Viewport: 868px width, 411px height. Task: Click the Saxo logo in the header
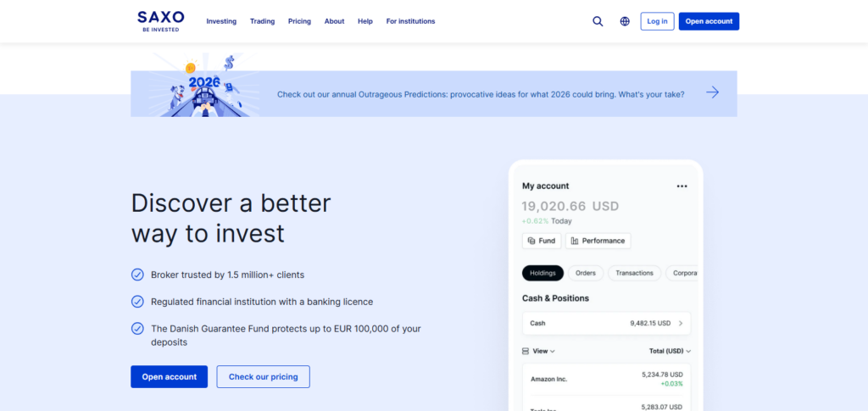(x=160, y=20)
